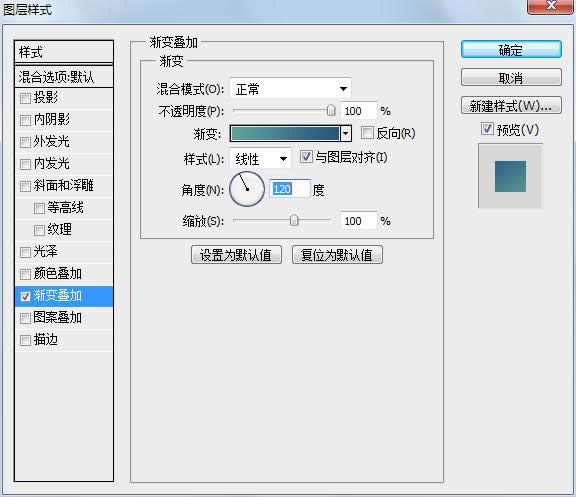Click the 角度 angle input field

(290, 189)
